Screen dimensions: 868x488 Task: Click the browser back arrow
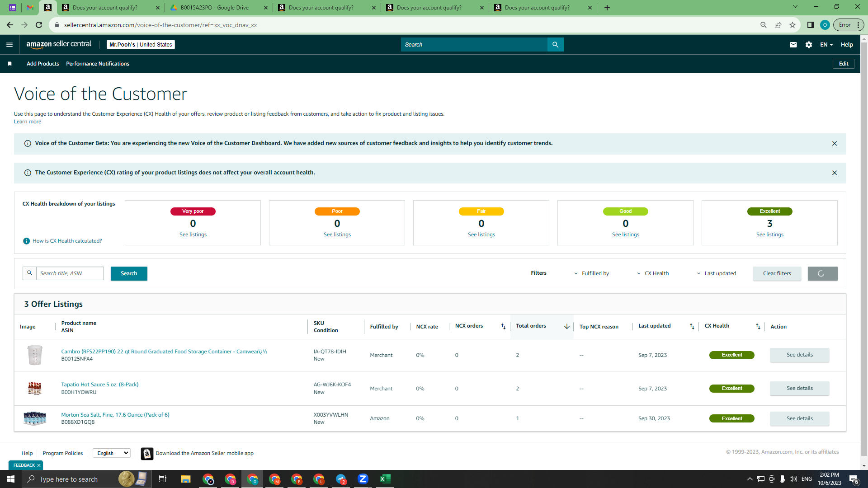[x=10, y=25]
